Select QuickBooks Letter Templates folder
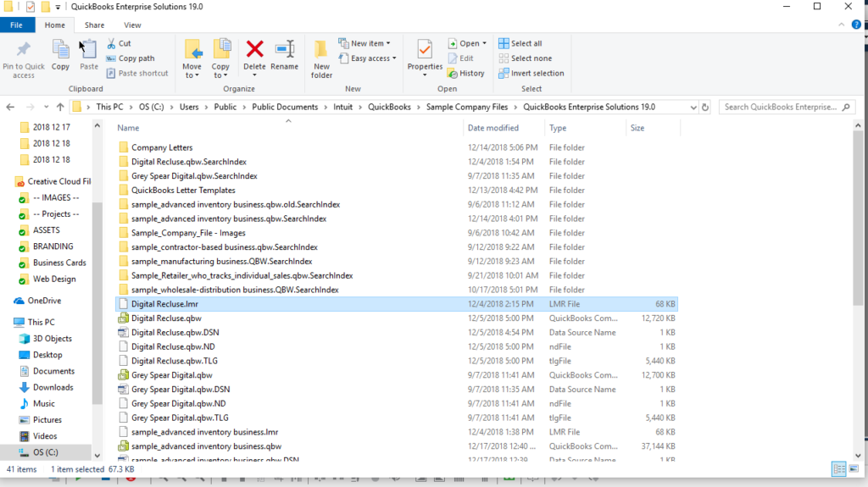This screenshot has width=868, height=487. pyautogui.click(x=176, y=191)
